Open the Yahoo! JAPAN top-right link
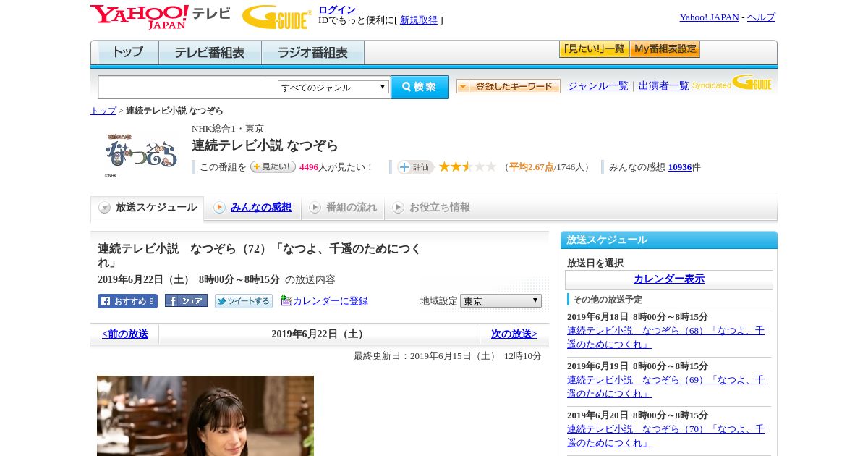Viewport: 868px width, 456px height. [710, 17]
